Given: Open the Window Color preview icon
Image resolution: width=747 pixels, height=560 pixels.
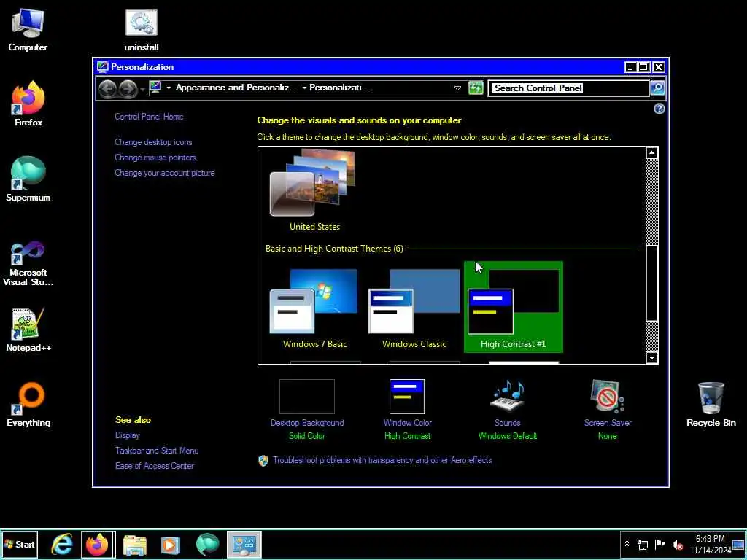Looking at the screenshot, I should 407,397.
